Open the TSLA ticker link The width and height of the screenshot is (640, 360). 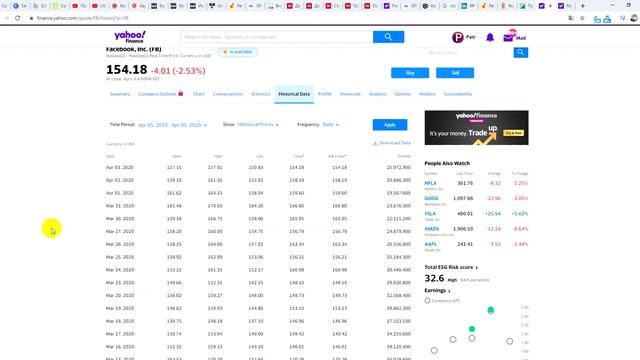click(430, 213)
